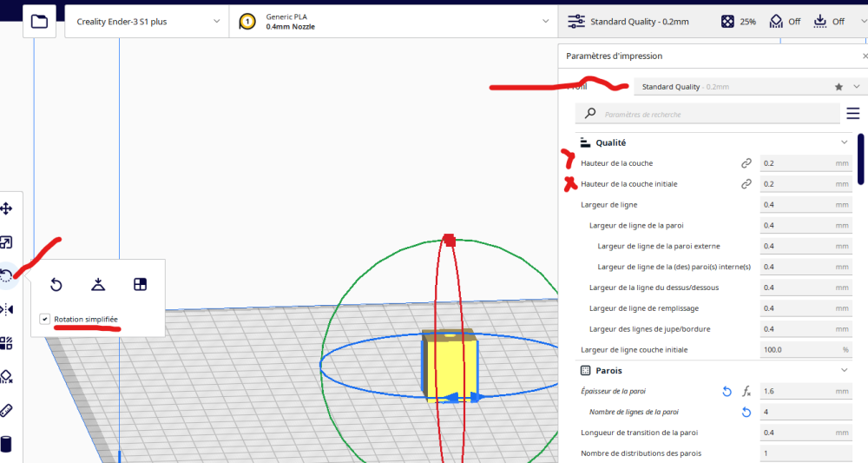868x463 pixels.
Task: Open settings visibility hamburger menu
Action: point(852,114)
